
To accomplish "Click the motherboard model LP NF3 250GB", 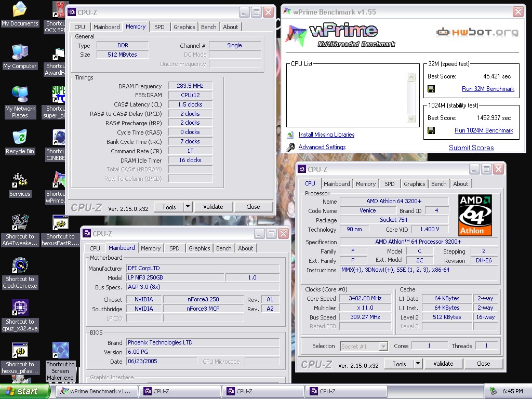I will coord(175,277).
